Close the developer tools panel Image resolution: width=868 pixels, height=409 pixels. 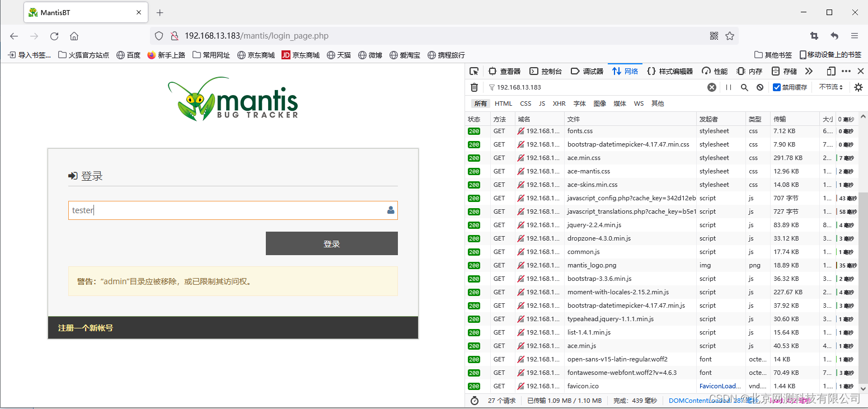(x=861, y=71)
